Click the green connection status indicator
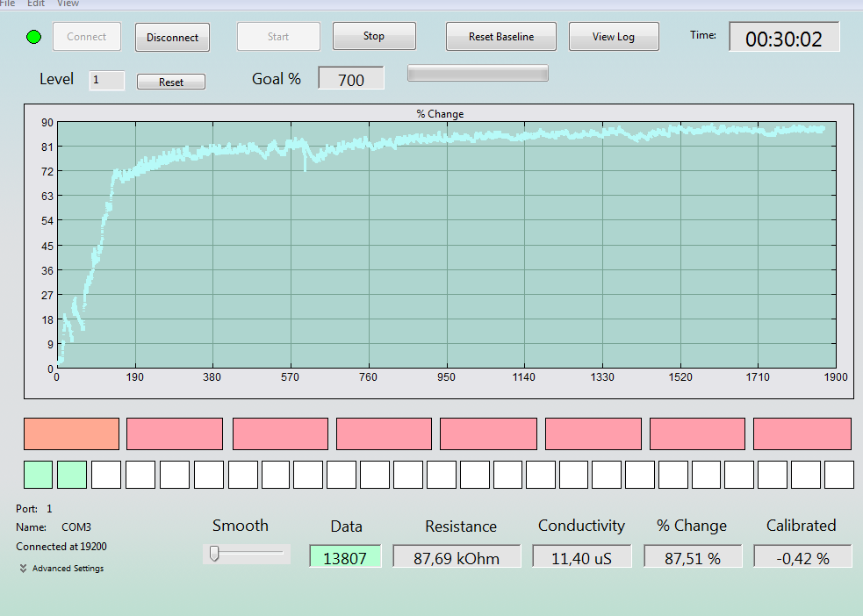The height and width of the screenshot is (616, 863). [34, 37]
